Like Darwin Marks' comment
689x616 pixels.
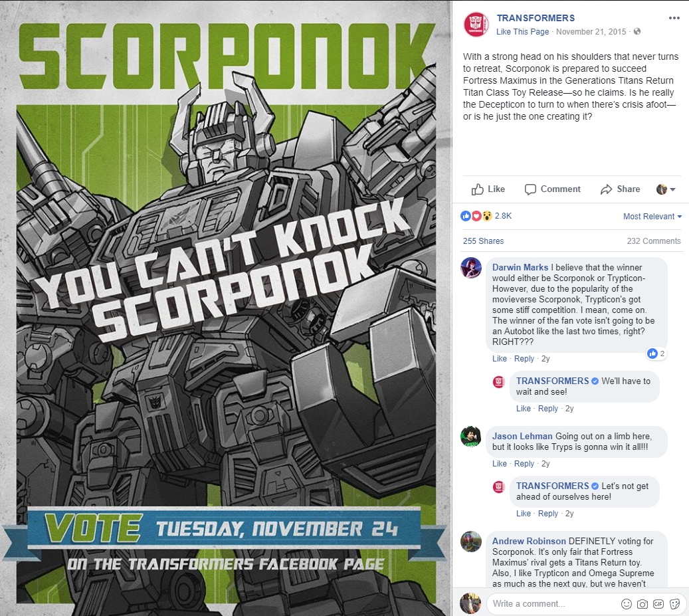click(499, 359)
